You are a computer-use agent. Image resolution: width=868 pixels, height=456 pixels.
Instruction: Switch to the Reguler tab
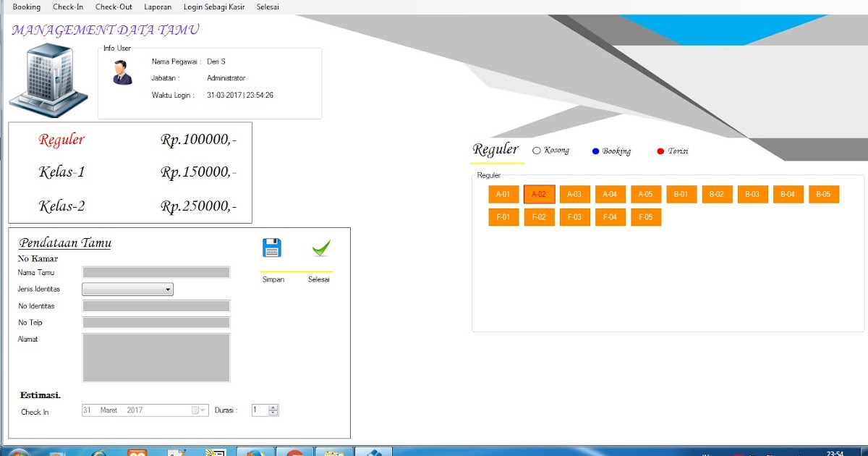coord(495,148)
